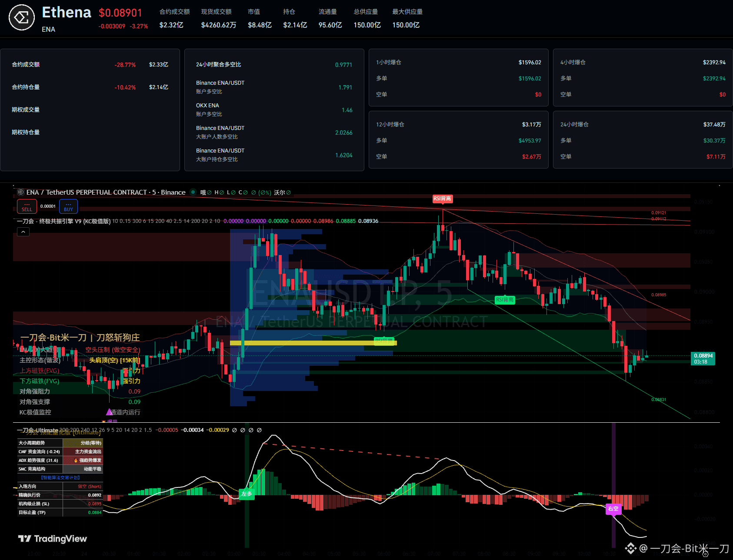Click the CMF 资金流向 (-0.24) row

coord(60,452)
